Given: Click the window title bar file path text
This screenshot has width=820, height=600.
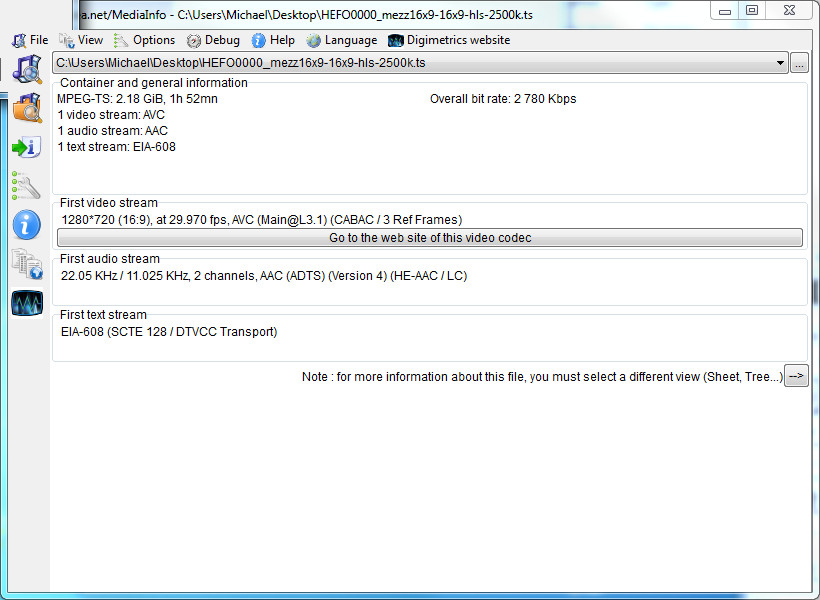Looking at the screenshot, I should coord(307,15).
